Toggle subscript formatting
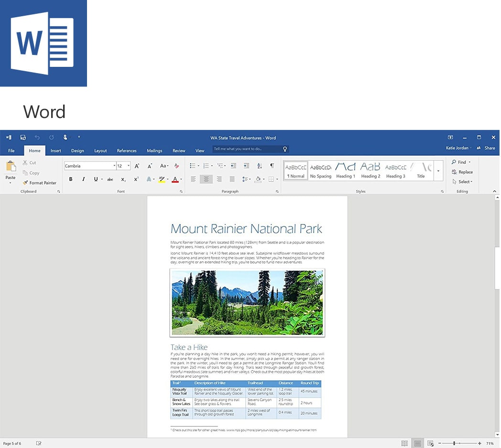Screen dimensions: 501x448 pos(123,179)
